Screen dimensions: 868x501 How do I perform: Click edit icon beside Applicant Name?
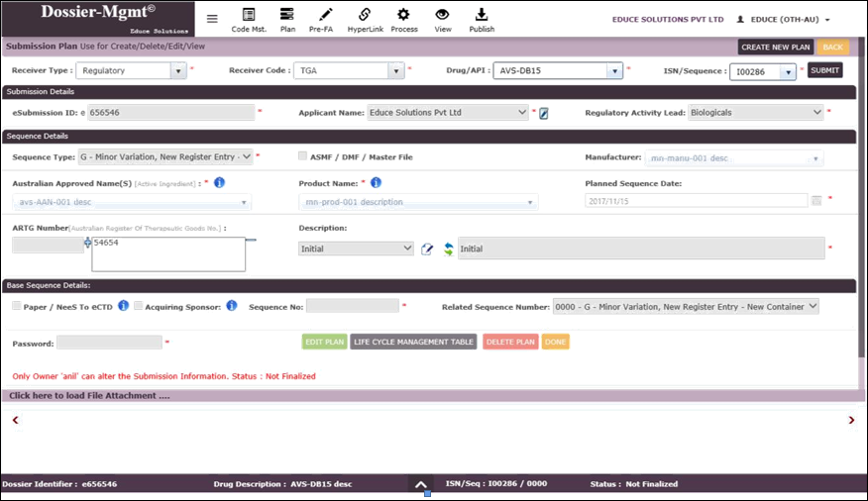pyautogui.click(x=543, y=114)
